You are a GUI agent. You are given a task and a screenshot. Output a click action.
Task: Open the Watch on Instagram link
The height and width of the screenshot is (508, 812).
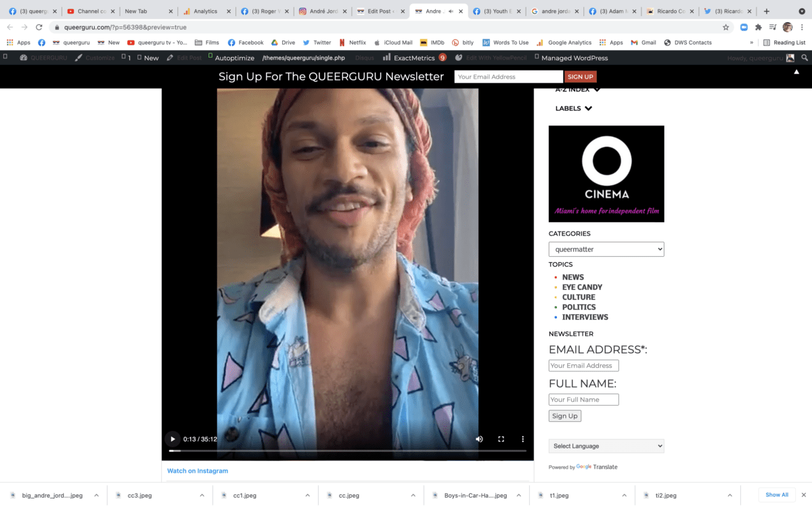tap(198, 471)
